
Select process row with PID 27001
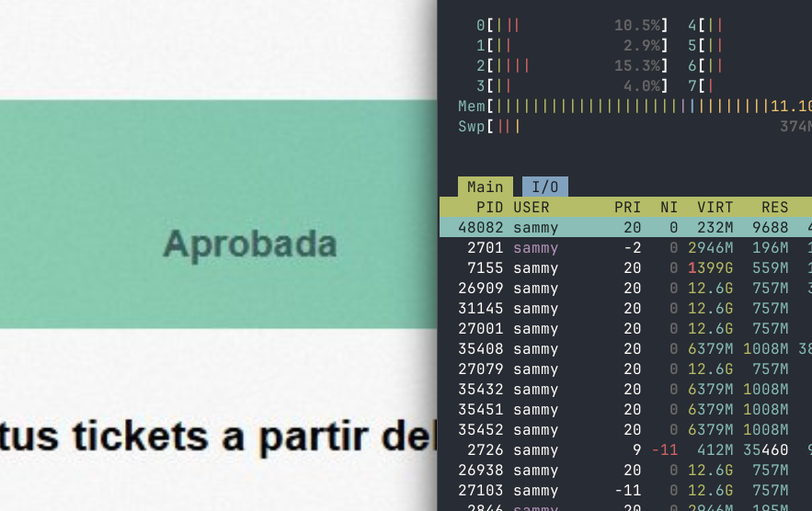tap(625, 328)
